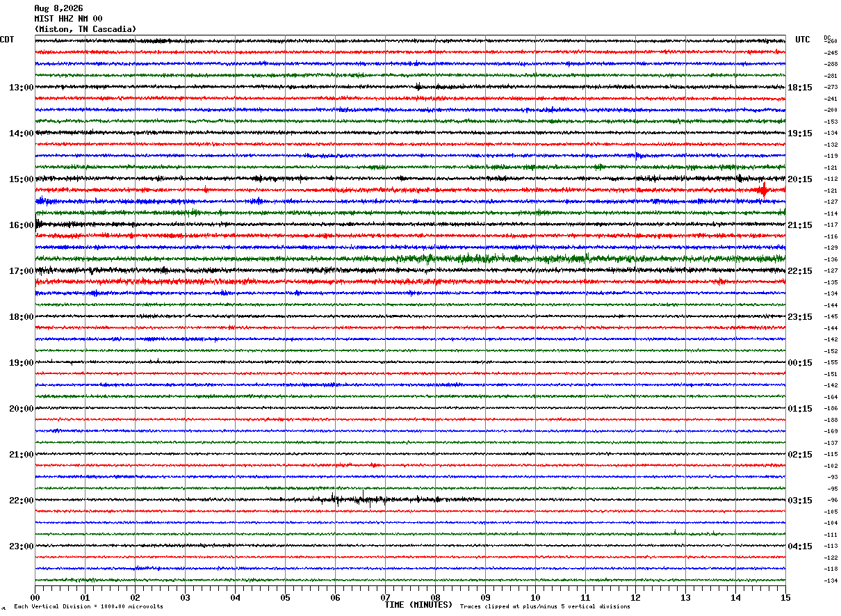
Task: Click the red seismic spike on the 20:15 UTC row
Action: point(764,190)
